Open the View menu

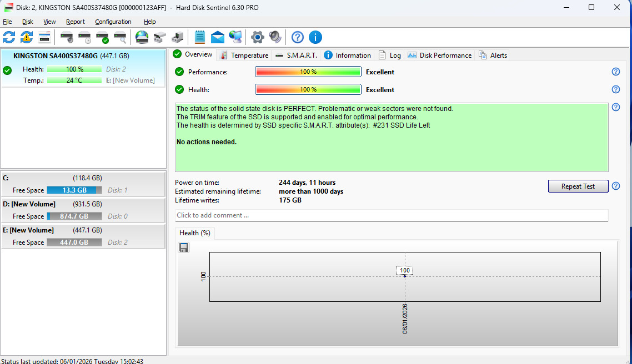[49, 22]
